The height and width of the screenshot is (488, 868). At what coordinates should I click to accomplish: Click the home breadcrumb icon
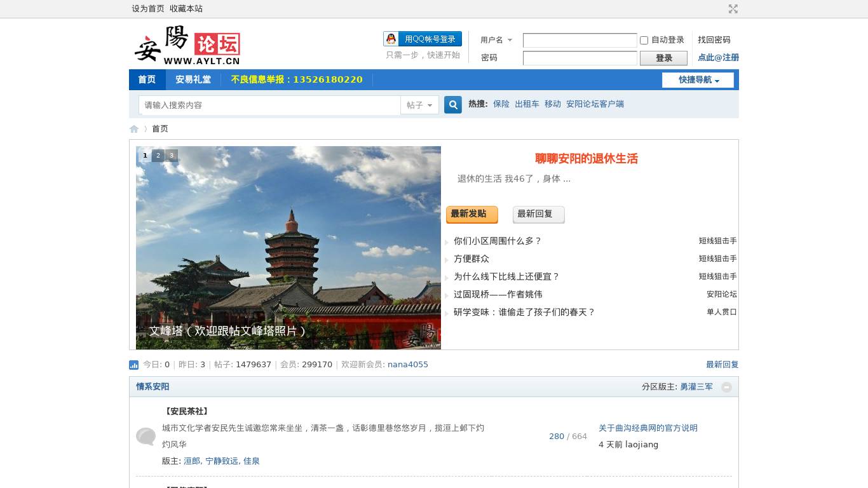[134, 129]
